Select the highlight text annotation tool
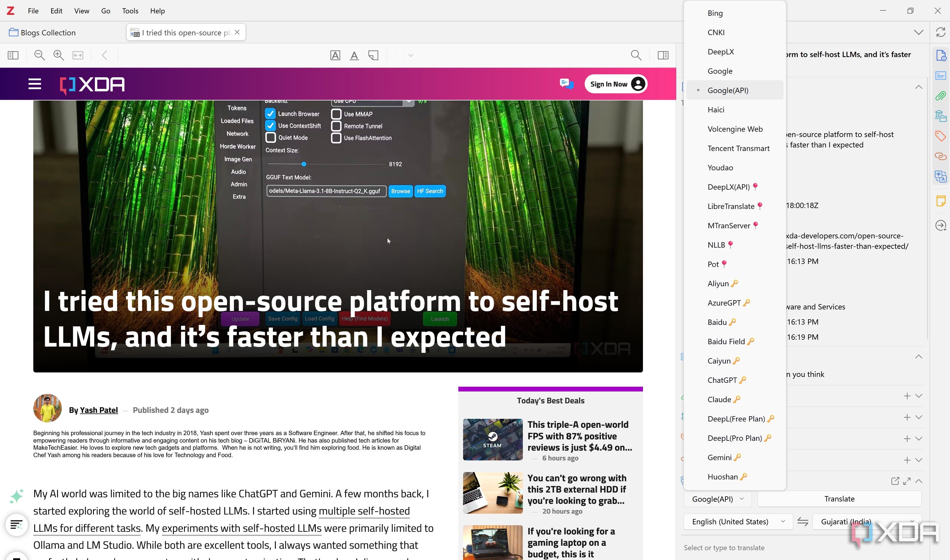The width and height of the screenshot is (950, 560). click(x=335, y=55)
